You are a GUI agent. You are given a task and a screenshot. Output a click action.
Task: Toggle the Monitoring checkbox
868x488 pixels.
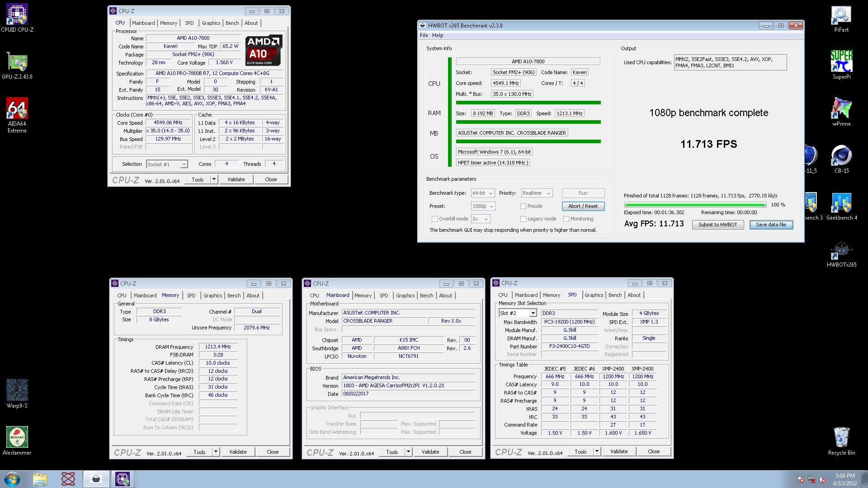(x=566, y=219)
